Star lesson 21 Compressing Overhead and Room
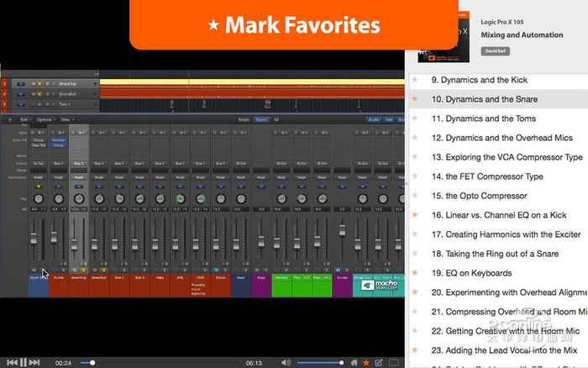Viewport: 588px width, 368px height. tap(415, 312)
